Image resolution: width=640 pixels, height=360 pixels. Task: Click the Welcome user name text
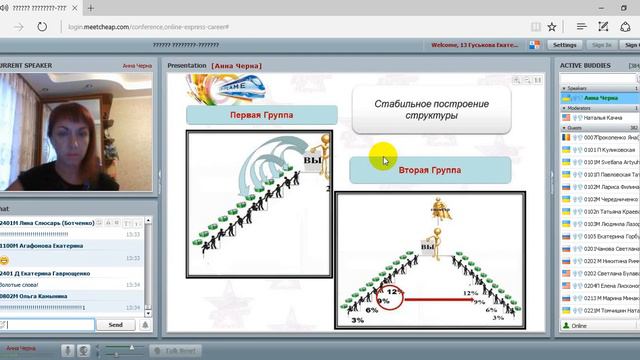pyautogui.click(x=475, y=45)
